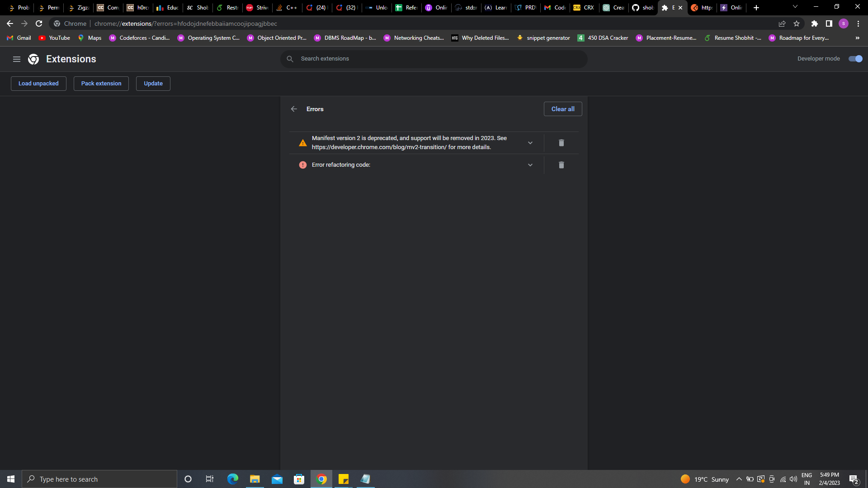Expand the Manifest version 2 warning details
This screenshot has width=868, height=488.
(x=530, y=143)
